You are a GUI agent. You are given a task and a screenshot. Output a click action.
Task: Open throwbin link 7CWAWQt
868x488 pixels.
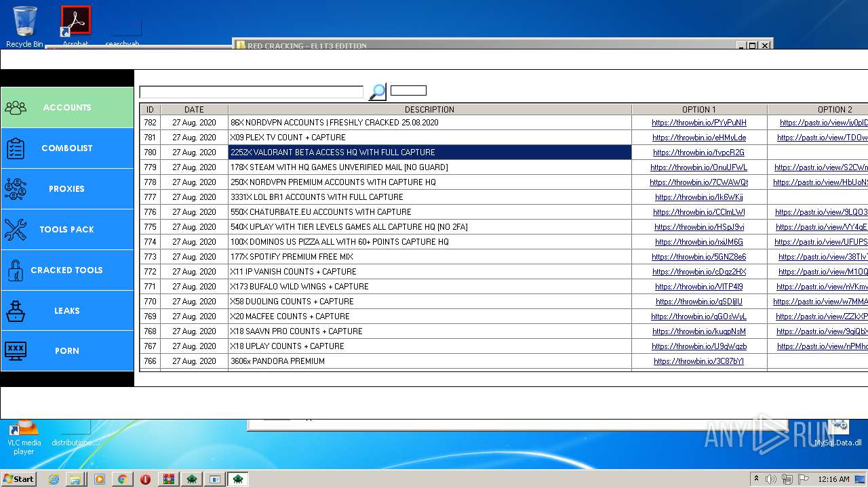[x=699, y=182]
